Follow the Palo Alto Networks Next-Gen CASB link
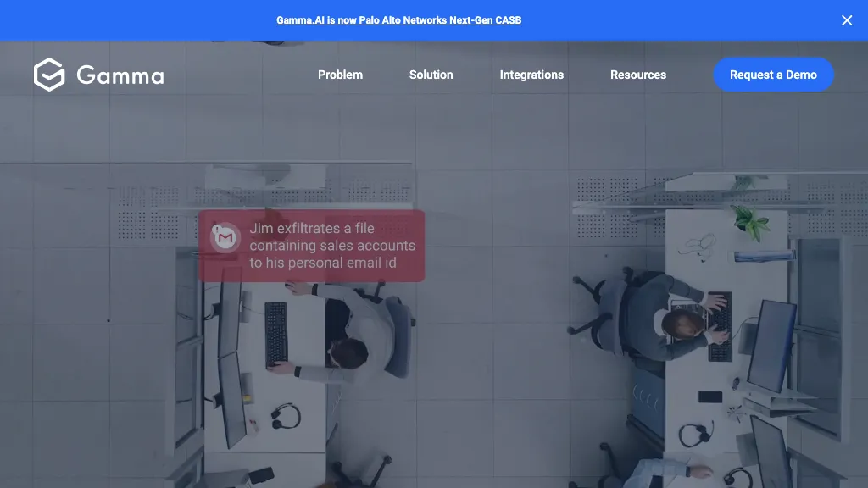 (398, 20)
